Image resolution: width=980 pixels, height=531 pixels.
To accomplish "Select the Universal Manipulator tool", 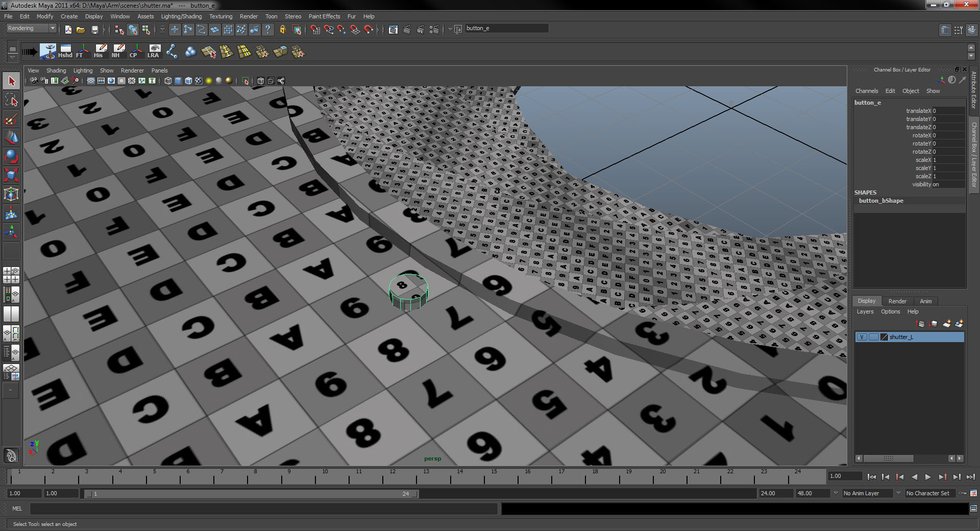I will (x=11, y=194).
